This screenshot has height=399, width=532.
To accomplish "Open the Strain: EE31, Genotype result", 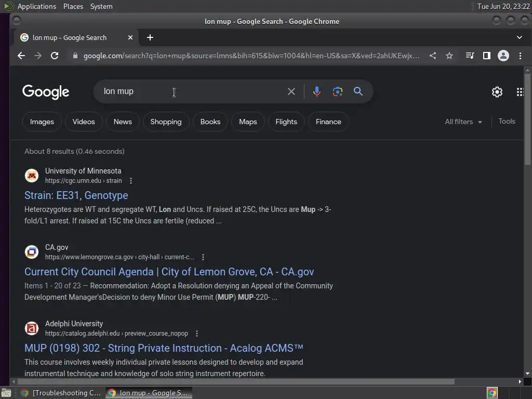I will (76, 195).
